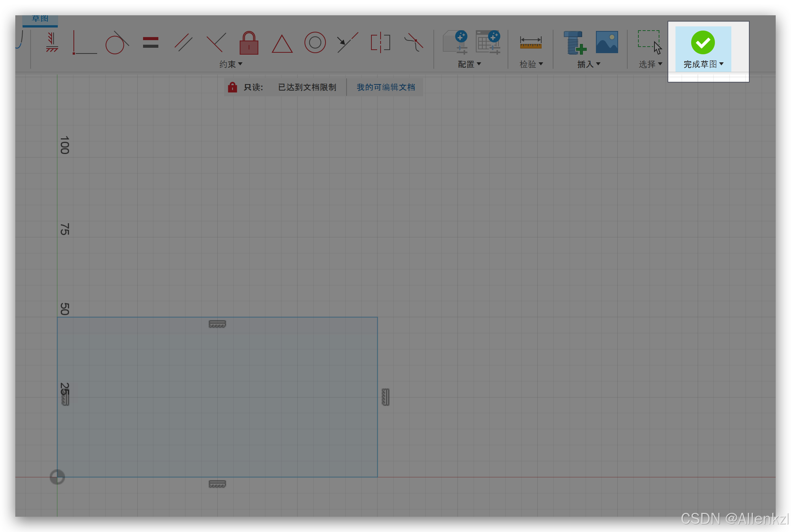Choose the Parallel constraint icon
791x532 pixels.
point(183,42)
